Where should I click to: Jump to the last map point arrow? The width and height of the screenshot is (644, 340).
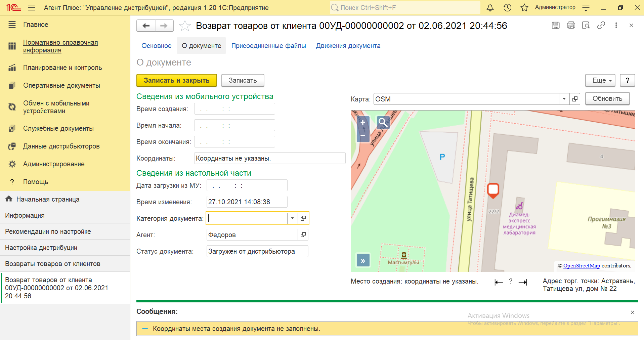pyautogui.click(x=523, y=282)
